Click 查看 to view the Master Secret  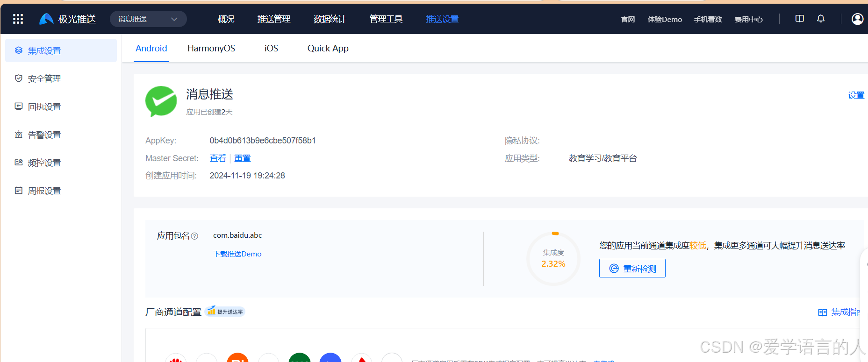[x=218, y=158]
